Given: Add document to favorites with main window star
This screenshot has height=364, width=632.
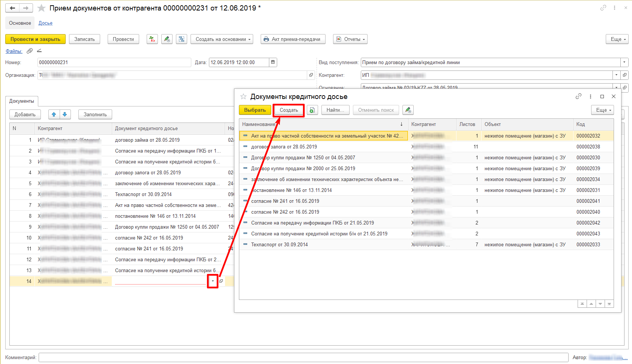Looking at the screenshot, I should pos(42,8).
